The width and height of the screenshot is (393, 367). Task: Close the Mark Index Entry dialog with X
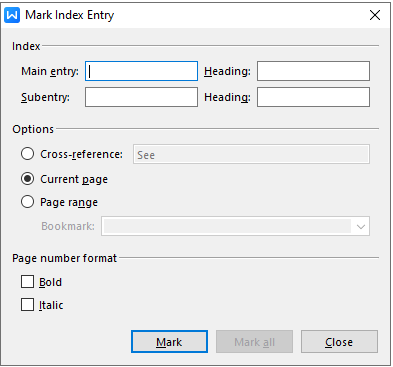pyautogui.click(x=375, y=15)
